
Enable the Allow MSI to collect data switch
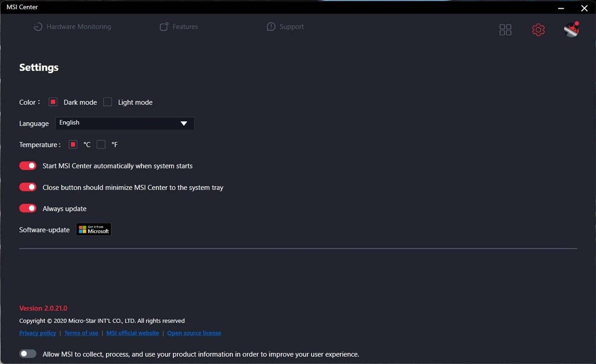(28, 353)
